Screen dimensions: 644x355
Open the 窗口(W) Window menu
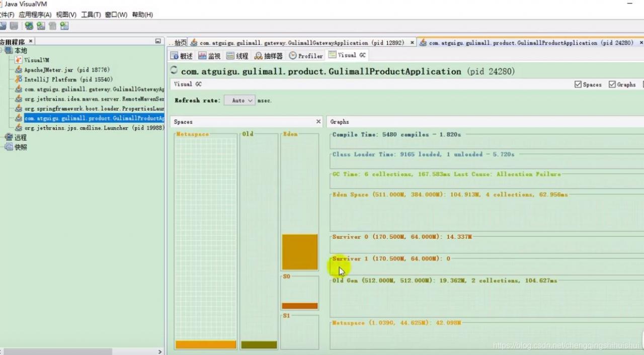pyautogui.click(x=116, y=15)
